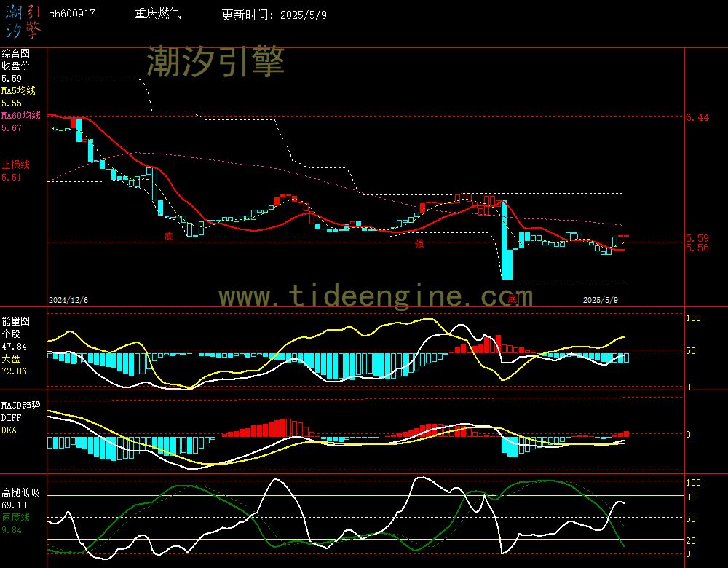The height and width of the screenshot is (568, 728).
Task: Click the MA60均线 legend label
Action: pyautogui.click(x=21, y=115)
